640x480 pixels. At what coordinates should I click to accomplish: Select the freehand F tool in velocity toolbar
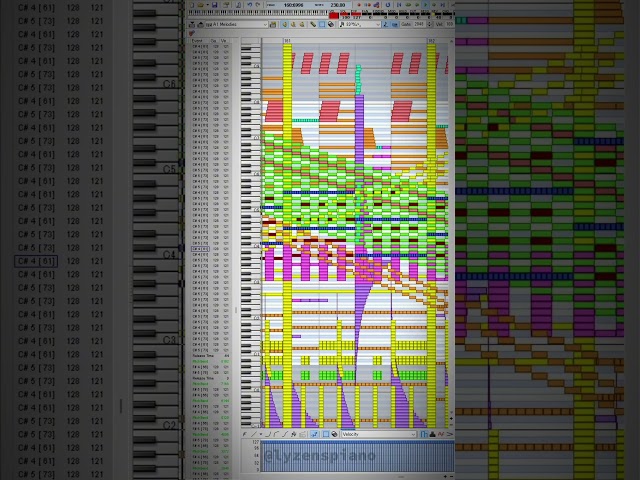coord(244,434)
